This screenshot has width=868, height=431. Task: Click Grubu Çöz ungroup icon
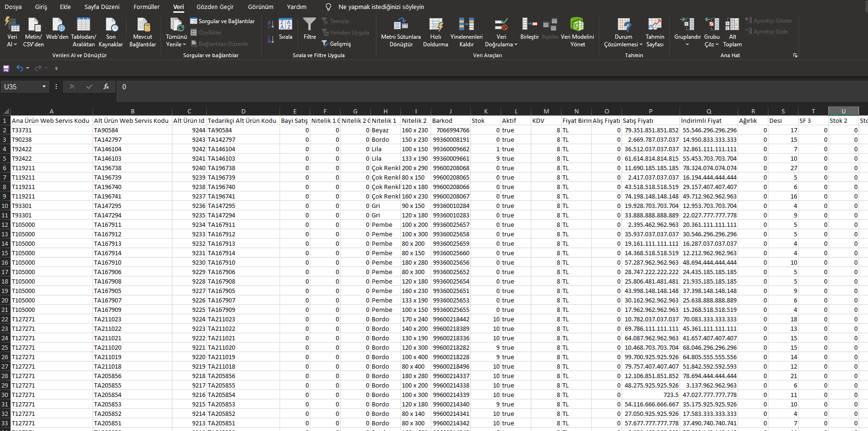pyautogui.click(x=712, y=32)
